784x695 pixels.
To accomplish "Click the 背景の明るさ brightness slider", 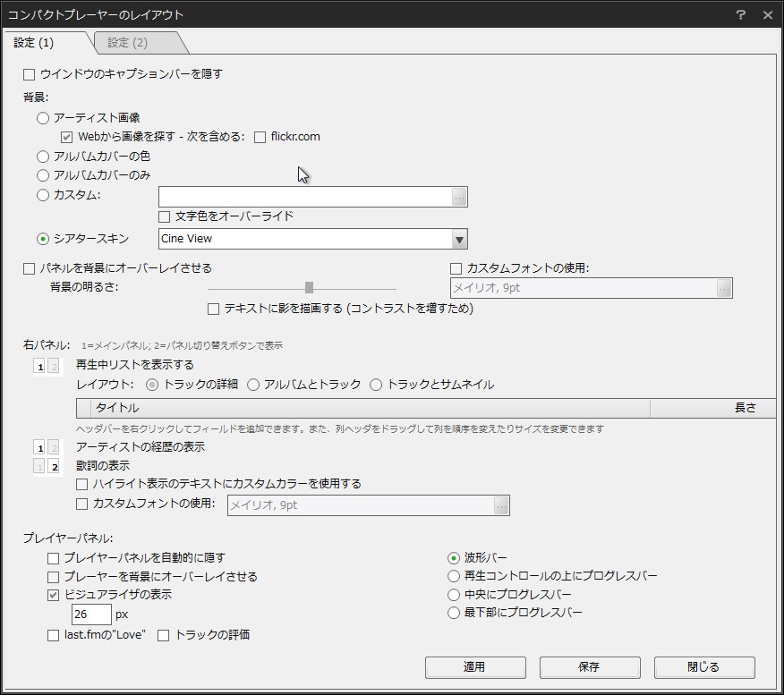I will [309, 287].
